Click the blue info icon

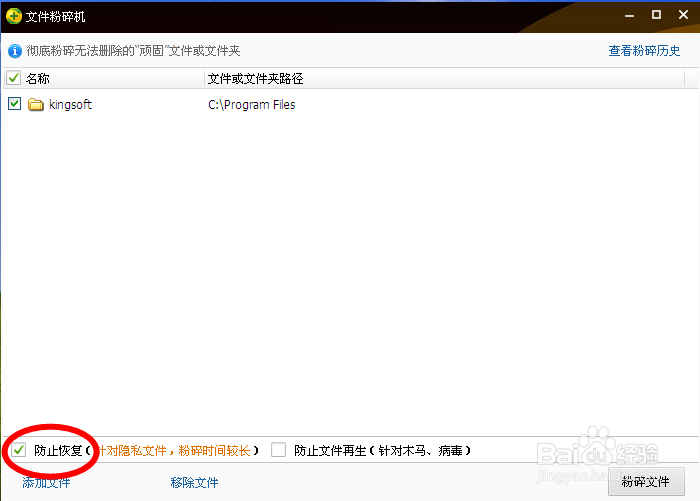pos(15,51)
